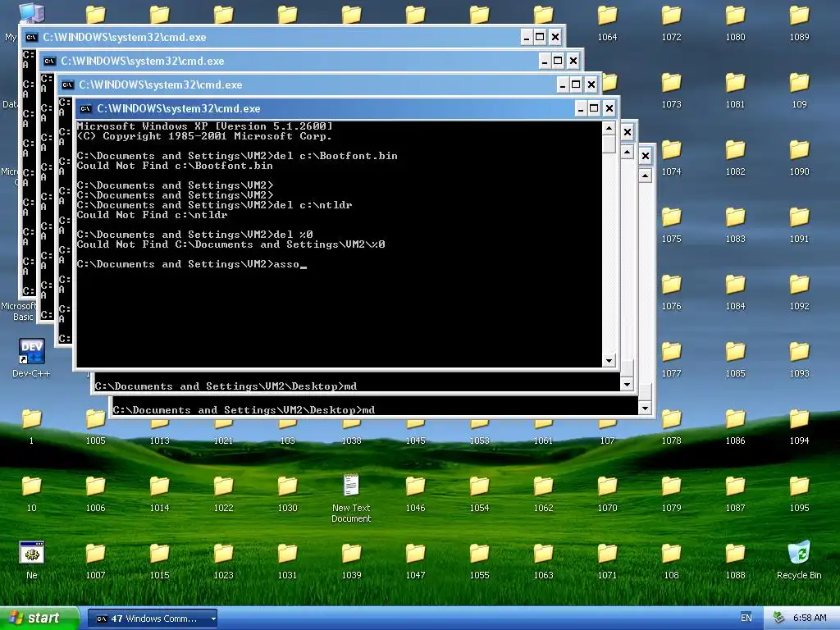This screenshot has width=840, height=630.
Task: Click the 'Could Not Find c:\Bootfont.bin' line
Action: 175,166
